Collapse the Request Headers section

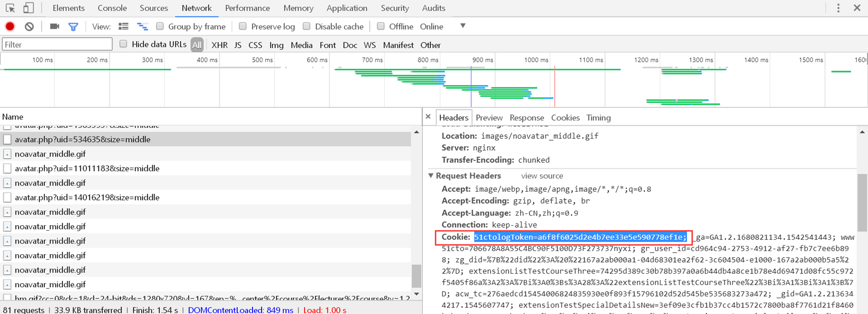(431, 176)
